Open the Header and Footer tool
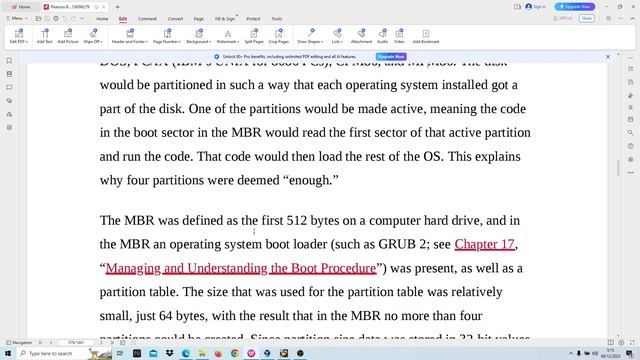 tap(130, 36)
